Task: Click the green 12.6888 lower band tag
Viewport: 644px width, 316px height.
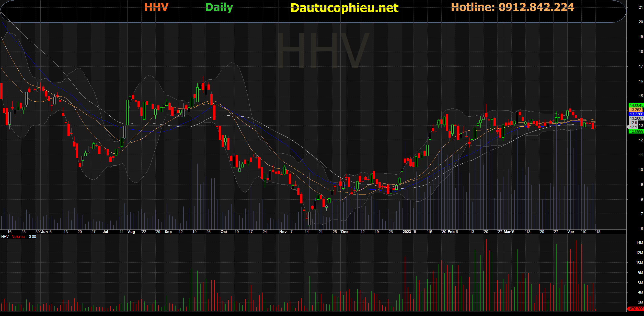Action: (636, 131)
